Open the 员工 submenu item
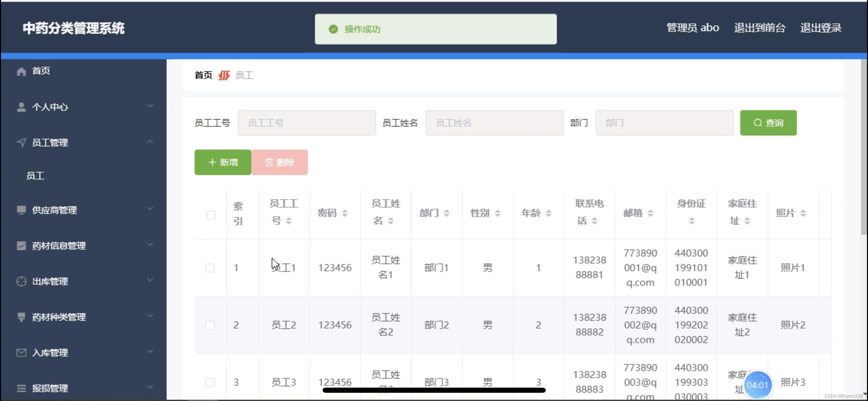 pos(83,176)
